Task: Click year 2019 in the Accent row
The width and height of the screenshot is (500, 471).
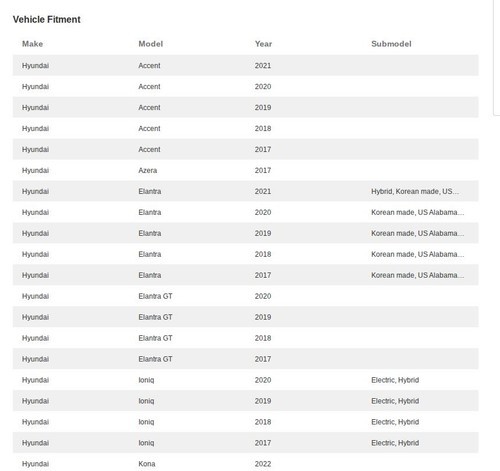Action: coord(263,107)
